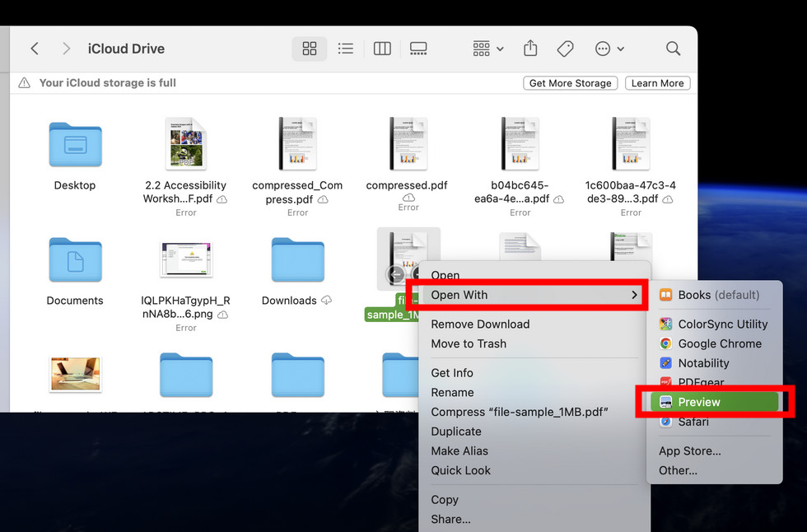This screenshot has width=807, height=532.
Task: Select Get Info from context menu
Action: click(x=452, y=372)
